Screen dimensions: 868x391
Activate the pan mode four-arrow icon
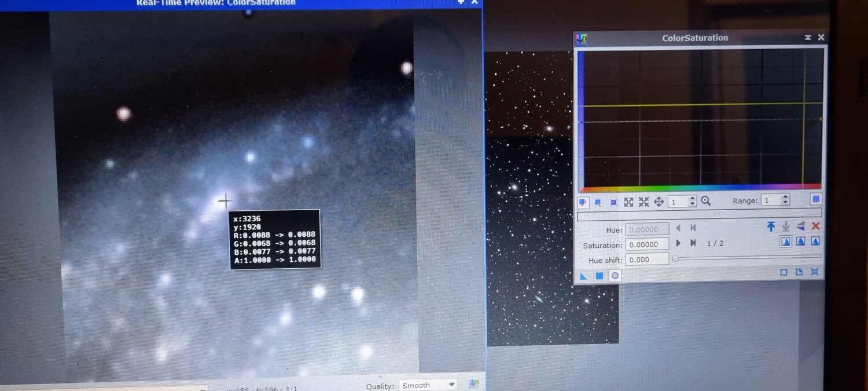[x=659, y=202]
